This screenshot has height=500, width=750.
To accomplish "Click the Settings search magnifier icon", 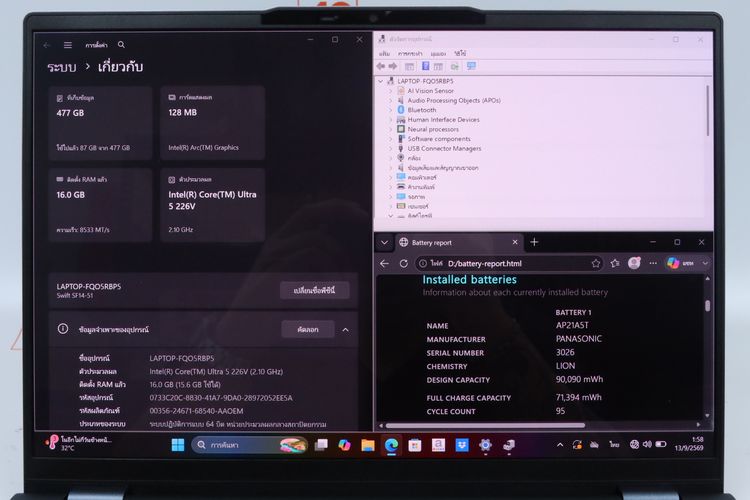I will pos(121,44).
